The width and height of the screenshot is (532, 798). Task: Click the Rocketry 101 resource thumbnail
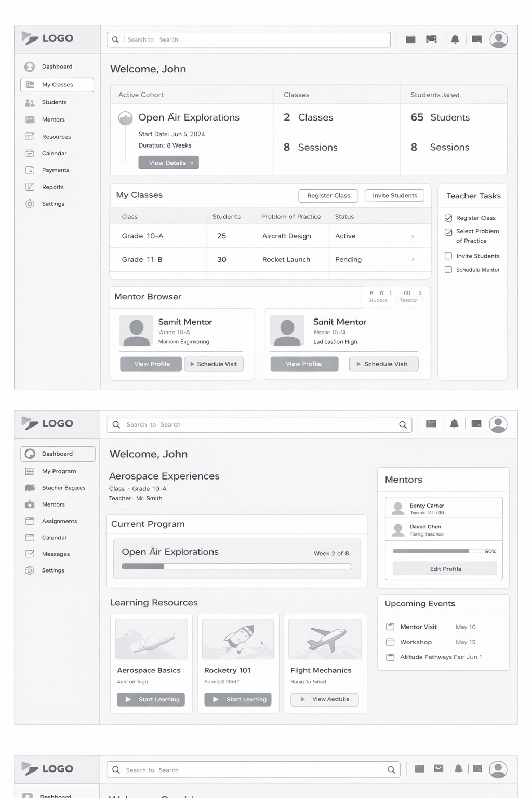point(237,639)
